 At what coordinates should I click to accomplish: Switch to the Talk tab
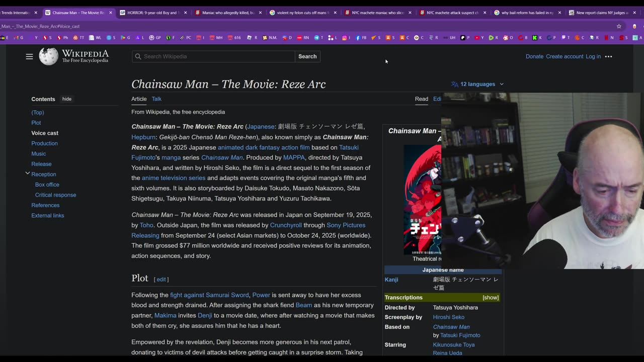click(156, 99)
